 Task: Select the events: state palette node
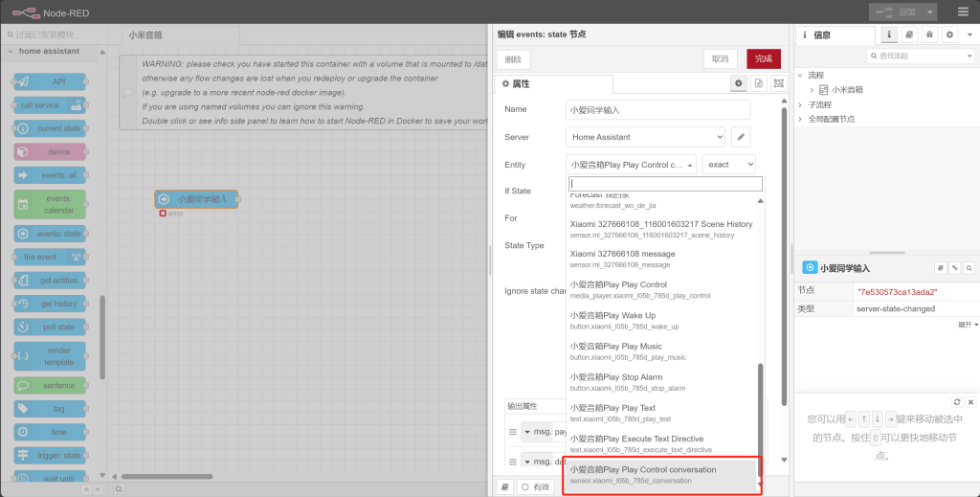pos(50,234)
